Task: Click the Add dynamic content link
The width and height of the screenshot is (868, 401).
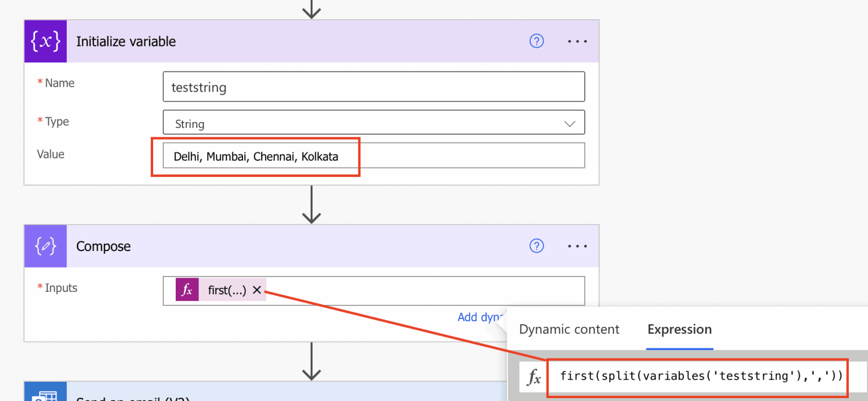Action: point(481,317)
